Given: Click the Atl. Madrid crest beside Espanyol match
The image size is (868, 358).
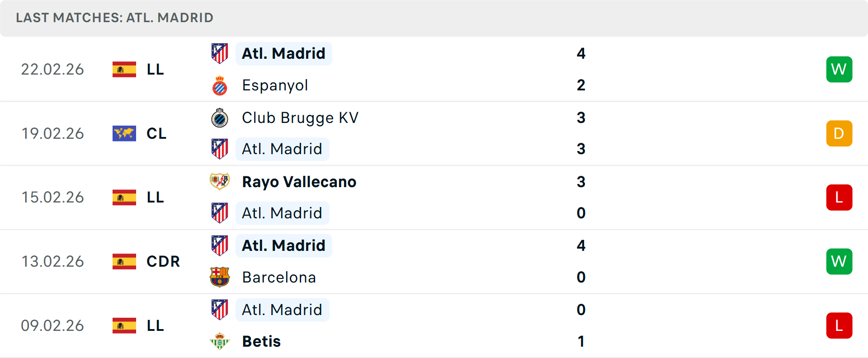Looking at the screenshot, I should pos(220,53).
